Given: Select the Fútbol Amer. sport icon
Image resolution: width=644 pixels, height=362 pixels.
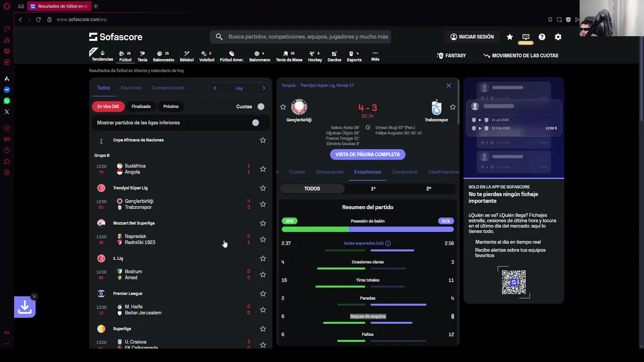Looking at the screenshot, I should click(x=231, y=56).
